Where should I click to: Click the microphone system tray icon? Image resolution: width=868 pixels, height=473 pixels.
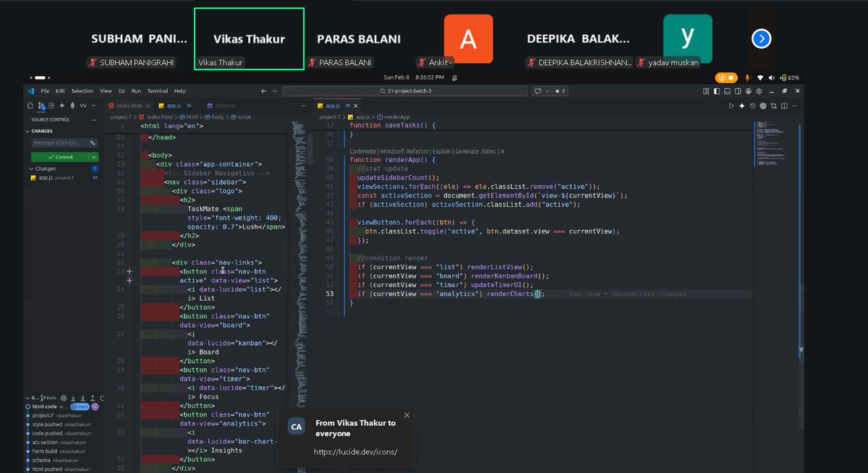tap(747, 77)
